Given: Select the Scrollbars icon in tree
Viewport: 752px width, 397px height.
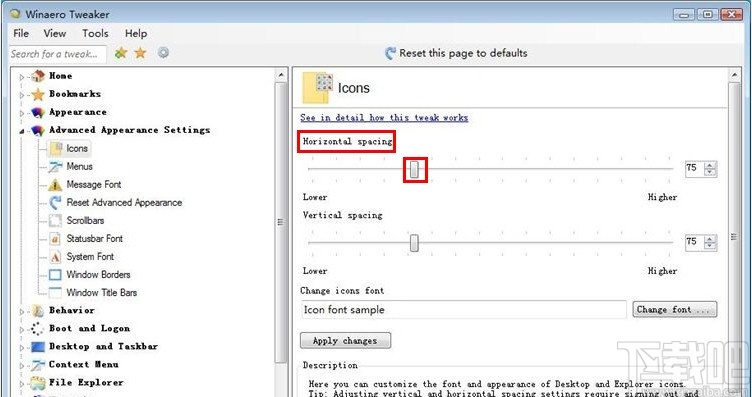Looking at the screenshot, I should point(55,221).
